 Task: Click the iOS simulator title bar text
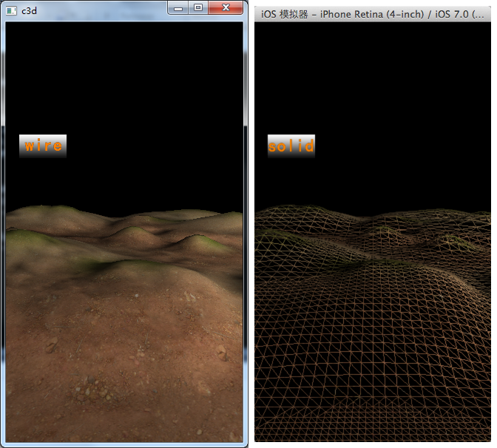click(x=373, y=14)
